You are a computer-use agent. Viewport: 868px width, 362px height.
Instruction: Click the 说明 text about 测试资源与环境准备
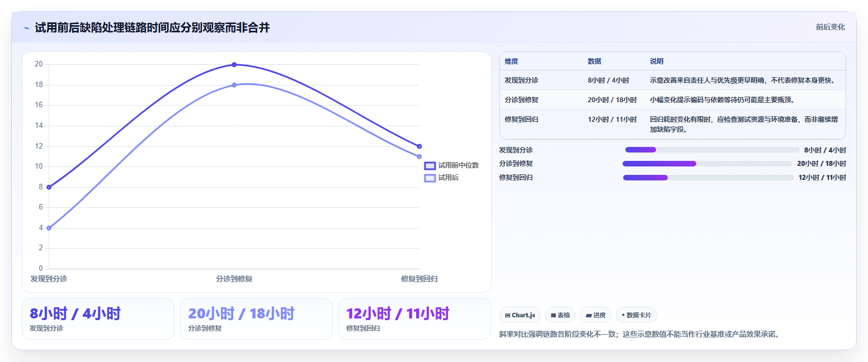pyautogui.click(x=744, y=124)
